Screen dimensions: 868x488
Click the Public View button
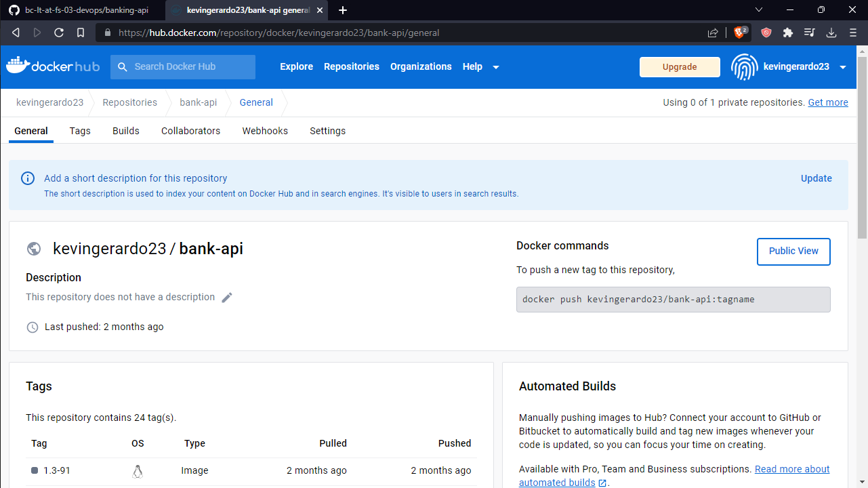pos(793,251)
